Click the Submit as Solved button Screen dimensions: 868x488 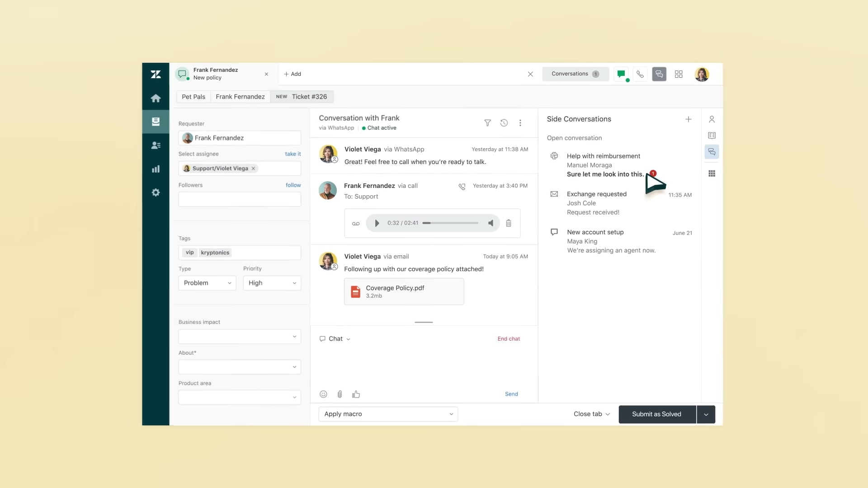coord(656,414)
